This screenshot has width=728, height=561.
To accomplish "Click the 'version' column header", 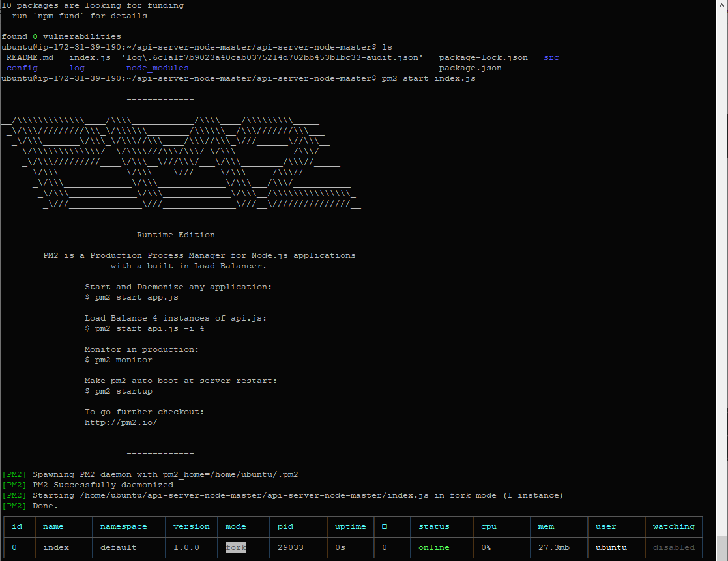I will coord(191,526).
